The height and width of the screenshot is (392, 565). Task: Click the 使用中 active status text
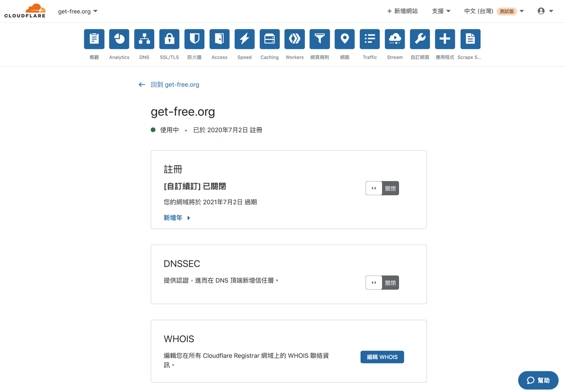169,130
